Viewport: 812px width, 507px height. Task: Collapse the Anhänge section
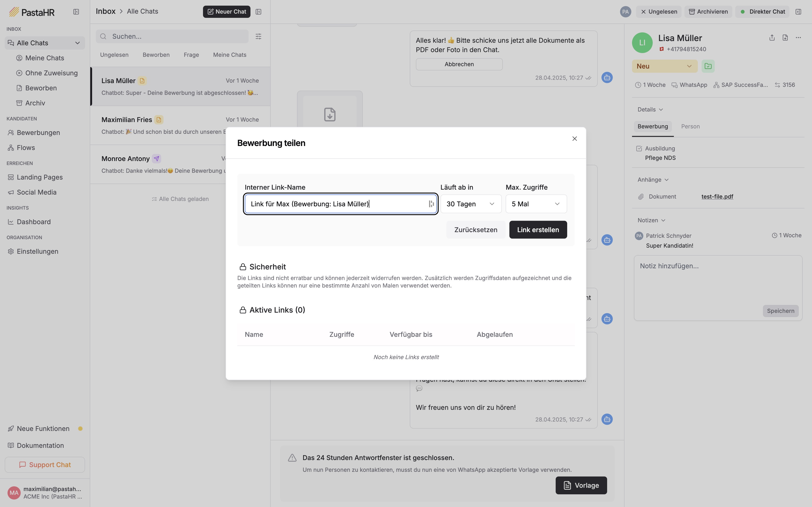653,180
